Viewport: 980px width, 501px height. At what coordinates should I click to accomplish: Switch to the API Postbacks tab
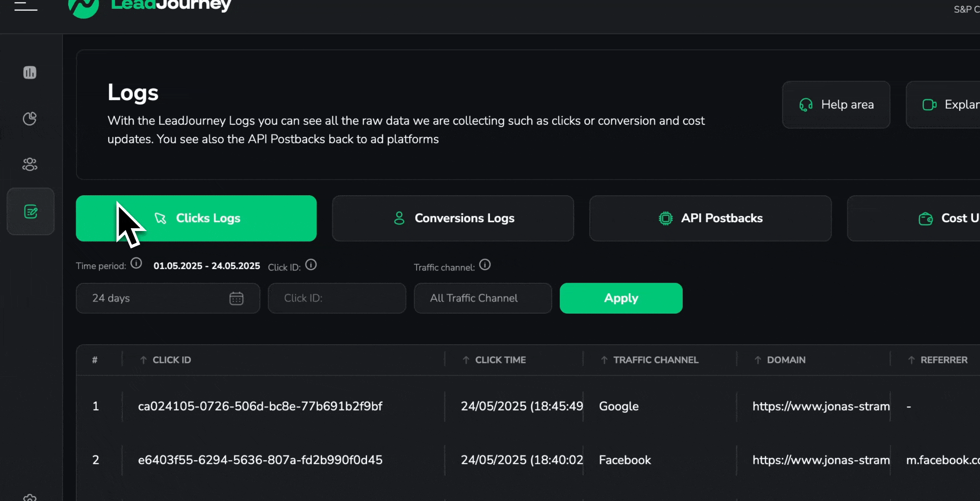[x=710, y=218]
